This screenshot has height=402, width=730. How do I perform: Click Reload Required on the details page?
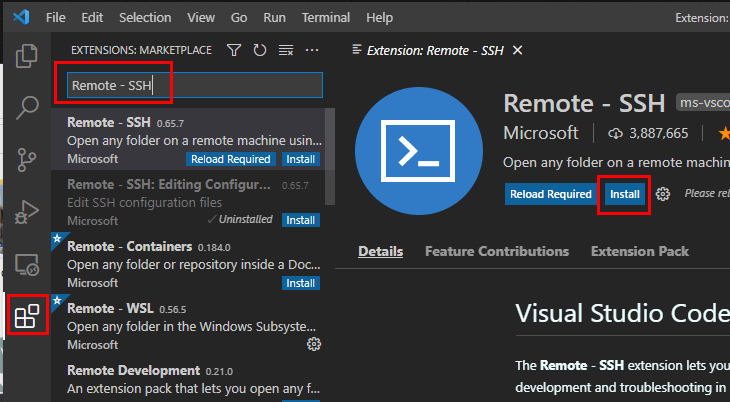click(551, 194)
